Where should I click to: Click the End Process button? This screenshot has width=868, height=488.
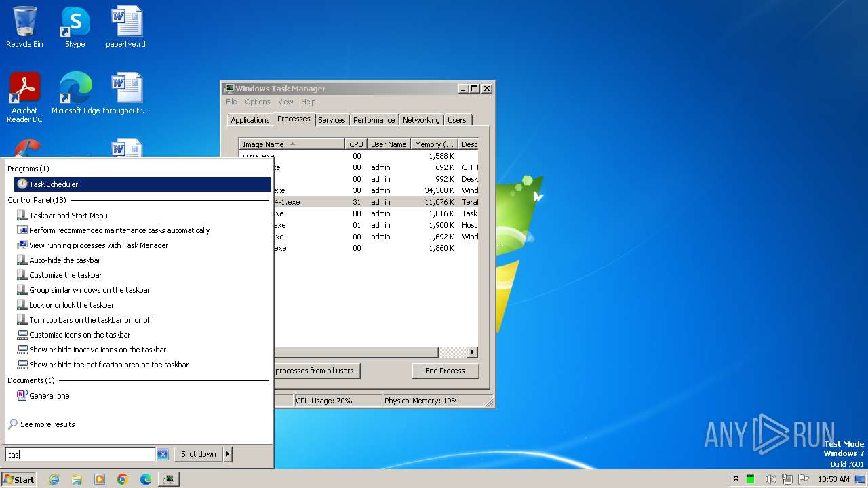tap(445, 371)
